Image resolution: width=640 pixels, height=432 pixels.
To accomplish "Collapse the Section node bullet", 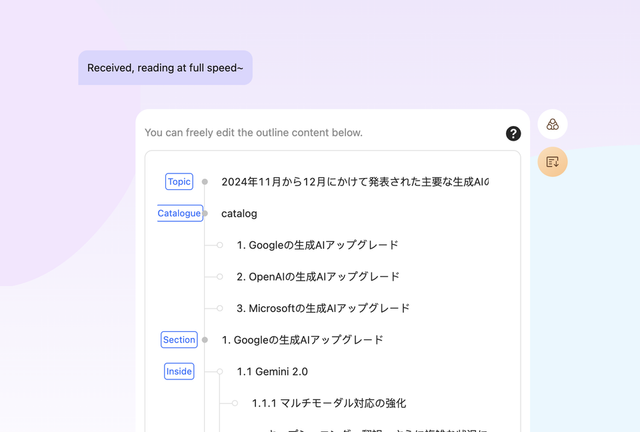I will click(x=205, y=340).
